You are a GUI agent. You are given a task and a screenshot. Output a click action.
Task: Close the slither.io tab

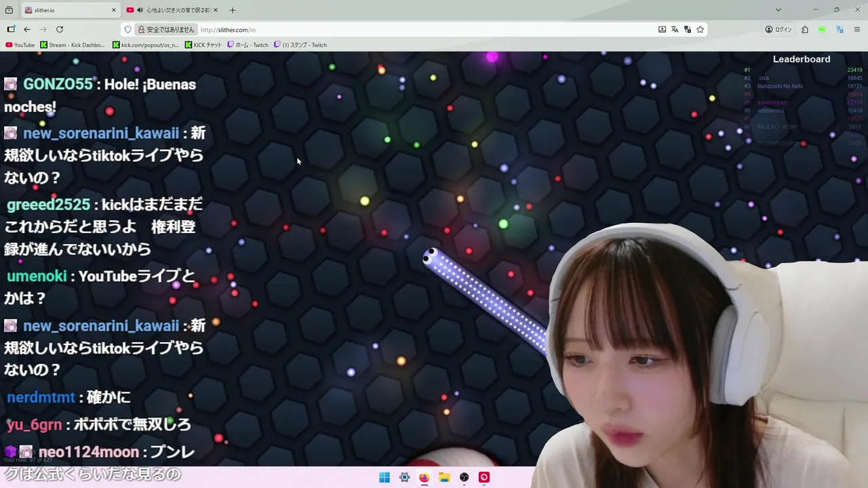[x=113, y=10]
